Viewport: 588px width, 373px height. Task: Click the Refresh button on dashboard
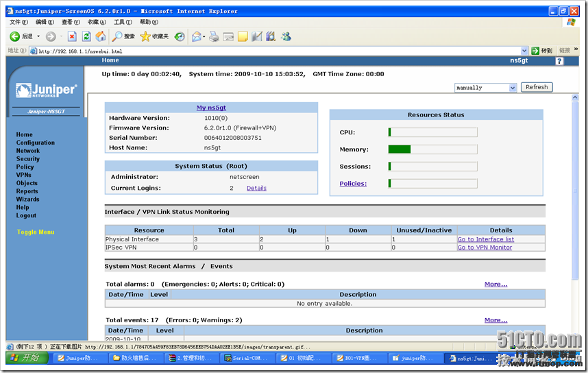(537, 87)
